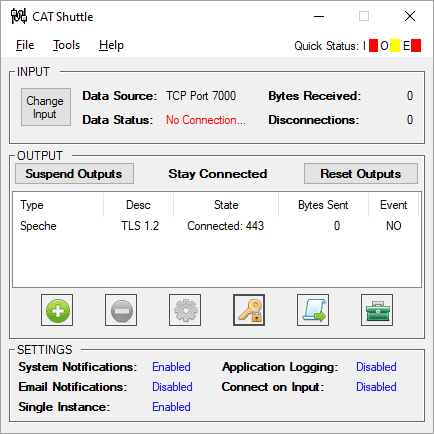Click the scroll with green arrow icon
434x434 pixels.
[x=313, y=310]
